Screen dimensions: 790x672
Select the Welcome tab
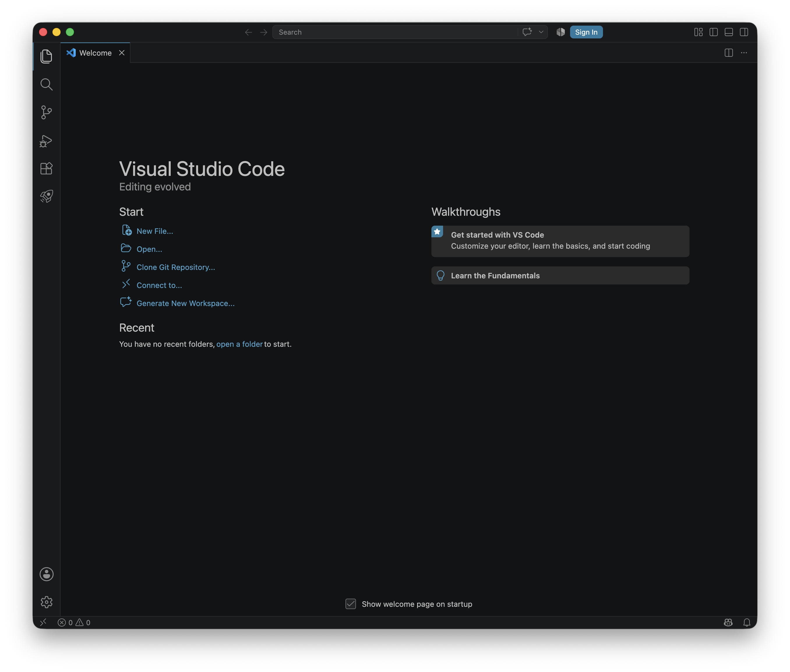(95, 53)
